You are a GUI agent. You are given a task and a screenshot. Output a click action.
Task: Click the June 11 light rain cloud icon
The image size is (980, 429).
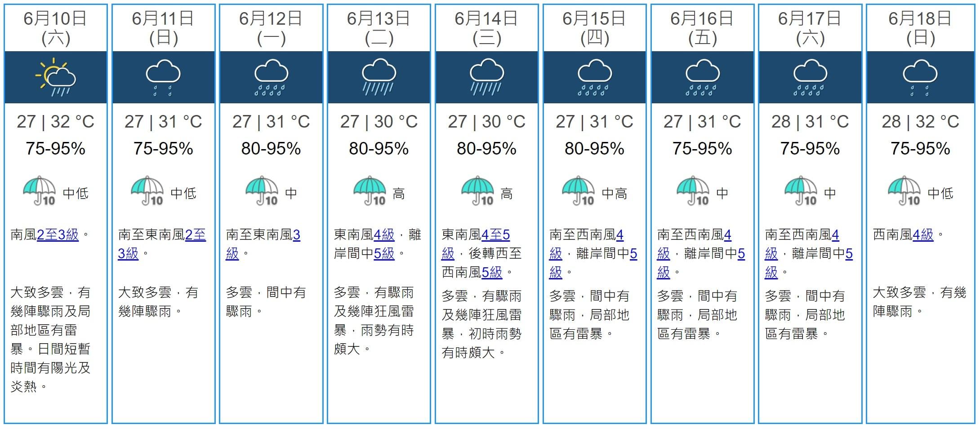(163, 77)
